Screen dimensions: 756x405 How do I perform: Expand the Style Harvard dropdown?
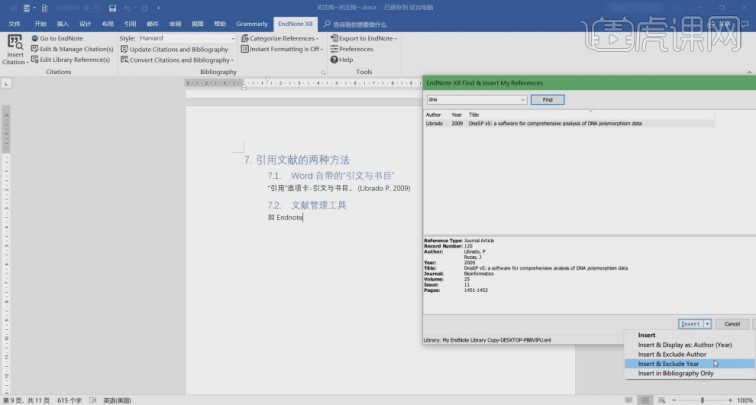(231, 38)
